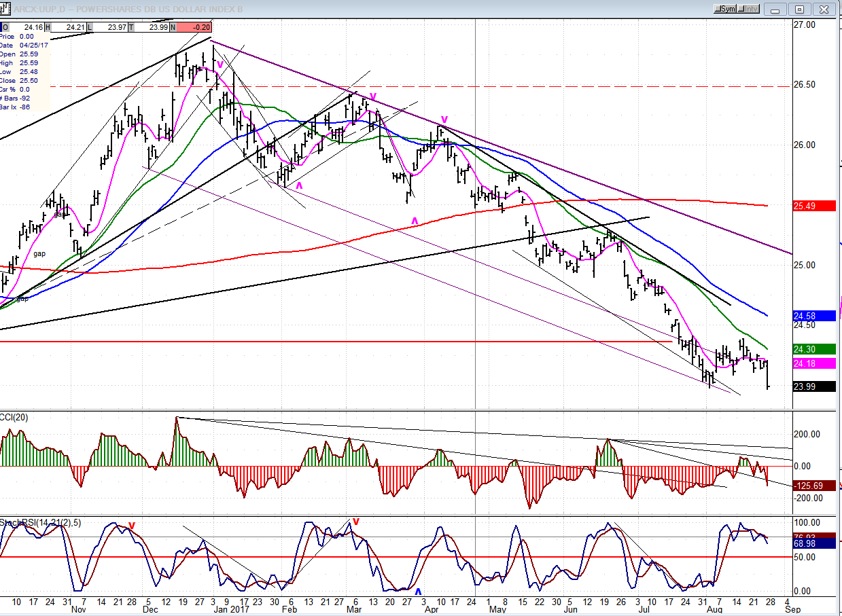Select the magenta caret marker below February low
Screen dimensions: 842x616
tap(298, 184)
